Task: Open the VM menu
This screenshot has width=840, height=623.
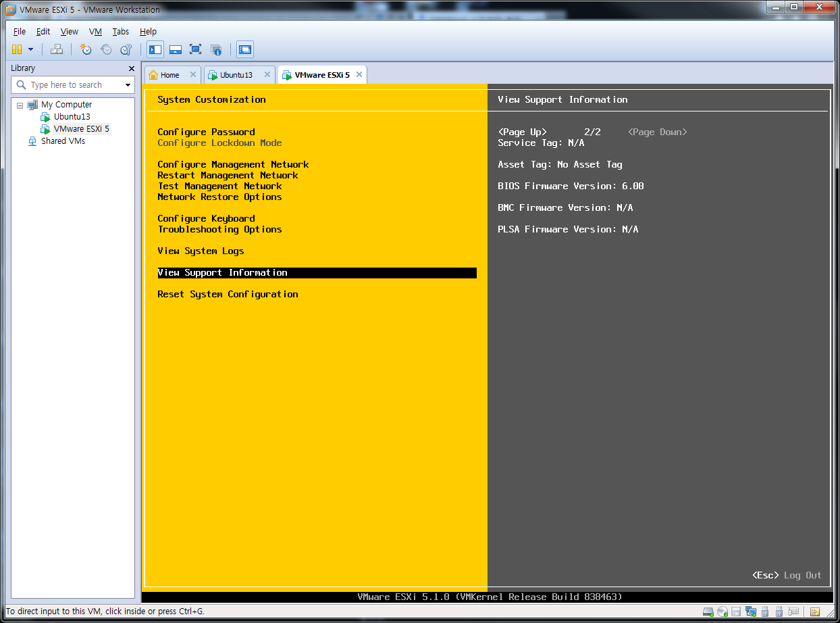Action: coord(95,31)
